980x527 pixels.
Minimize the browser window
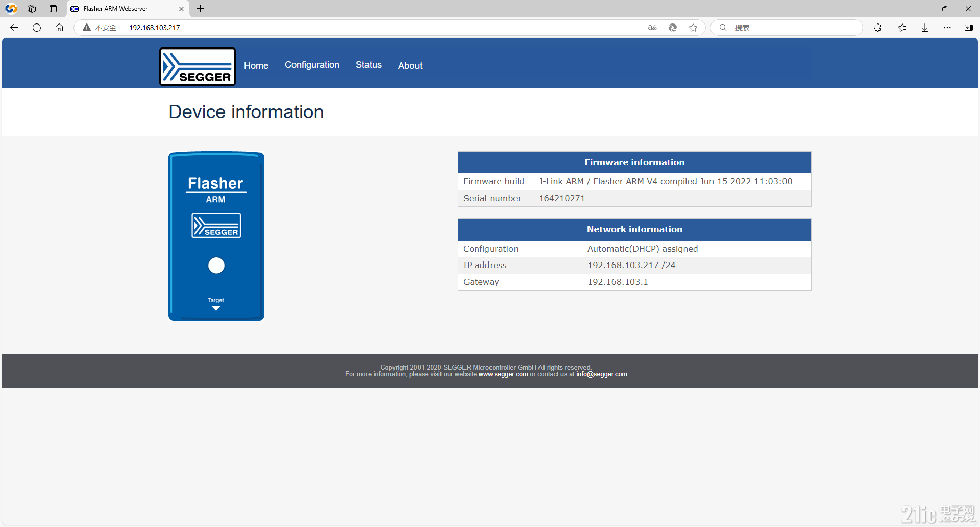pyautogui.click(x=921, y=9)
